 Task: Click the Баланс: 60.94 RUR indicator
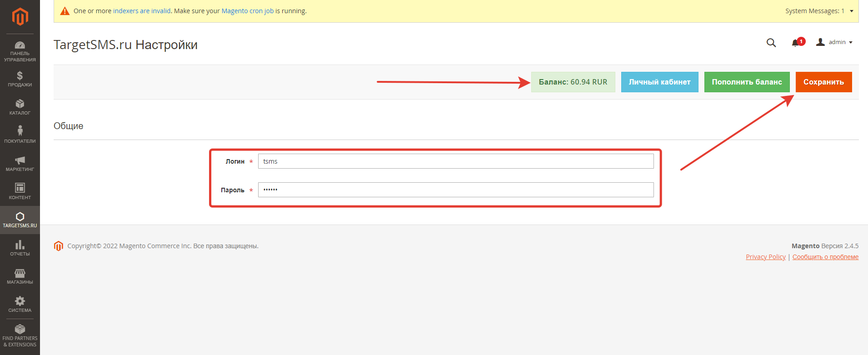click(573, 82)
